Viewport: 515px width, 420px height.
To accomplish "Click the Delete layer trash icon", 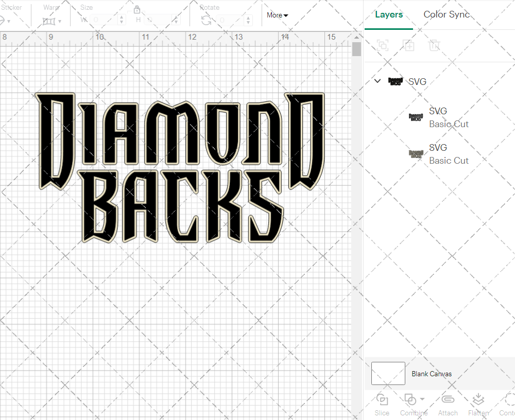I will tap(434, 45).
